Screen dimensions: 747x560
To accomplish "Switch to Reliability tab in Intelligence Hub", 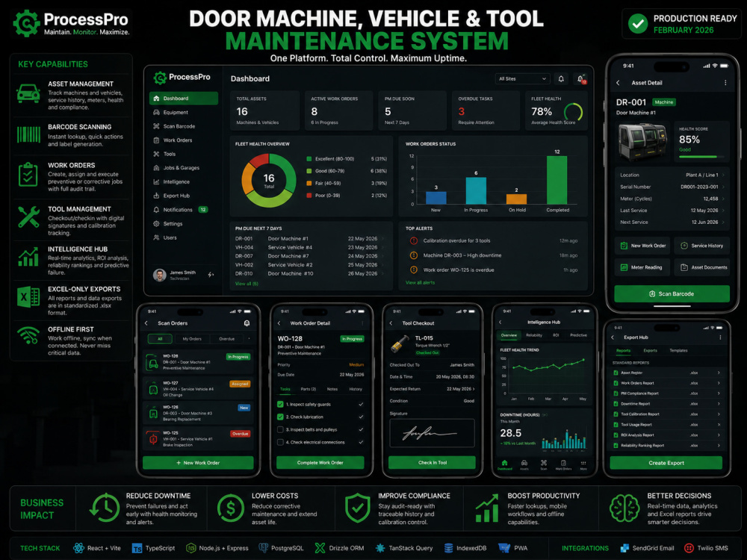I will click(x=533, y=335).
